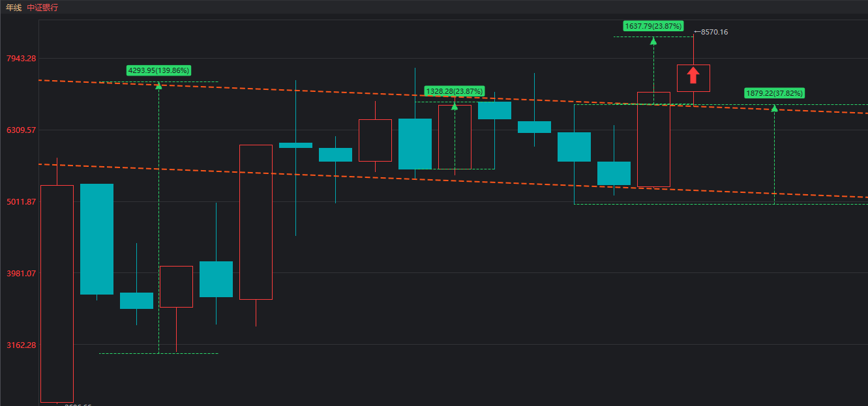Select the 4293.95(139.86%) measurement label
Image resolution: width=868 pixels, height=406 pixels.
tap(158, 70)
